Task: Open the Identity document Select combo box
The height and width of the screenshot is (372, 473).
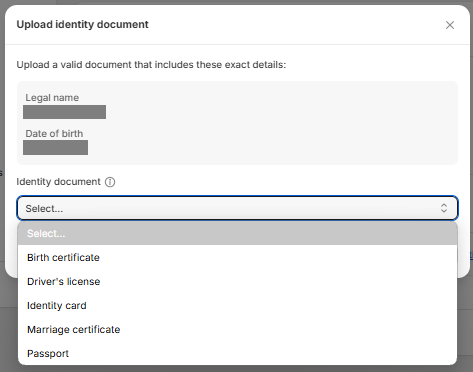Action: [237, 208]
